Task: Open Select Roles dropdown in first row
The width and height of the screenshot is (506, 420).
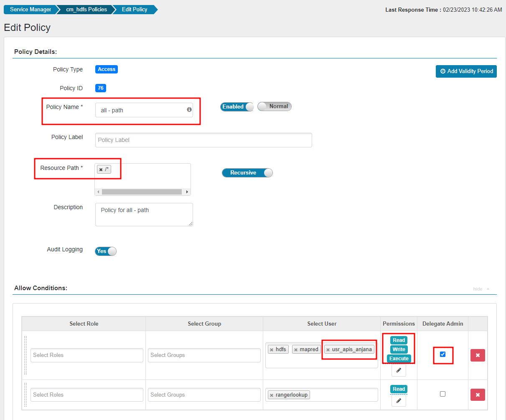Action: tap(87, 355)
